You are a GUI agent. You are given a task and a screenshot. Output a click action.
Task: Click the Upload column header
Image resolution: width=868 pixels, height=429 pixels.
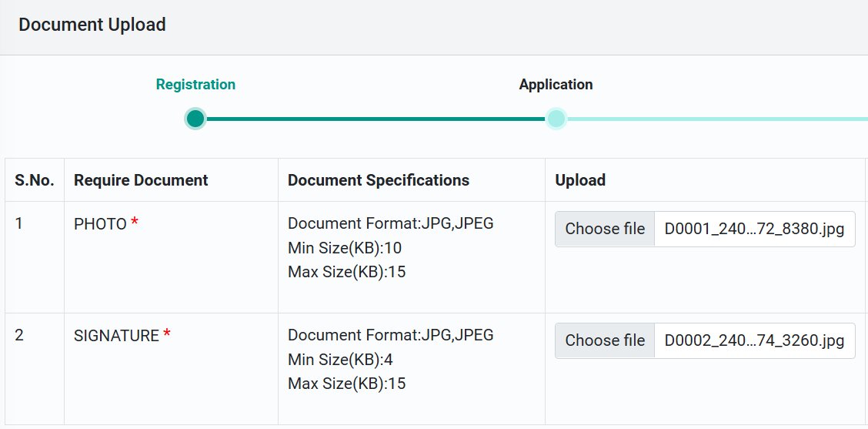pyautogui.click(x=580, y=180)
